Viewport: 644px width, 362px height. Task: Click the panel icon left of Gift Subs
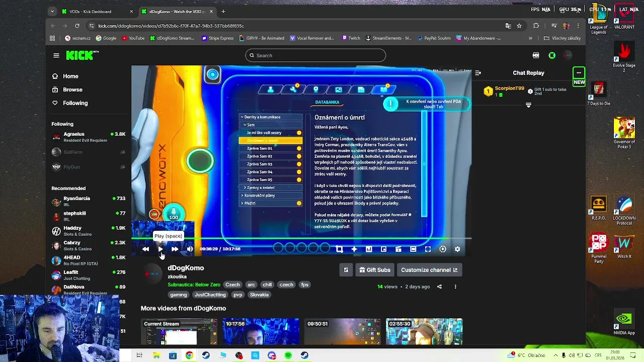pos(346,270)
